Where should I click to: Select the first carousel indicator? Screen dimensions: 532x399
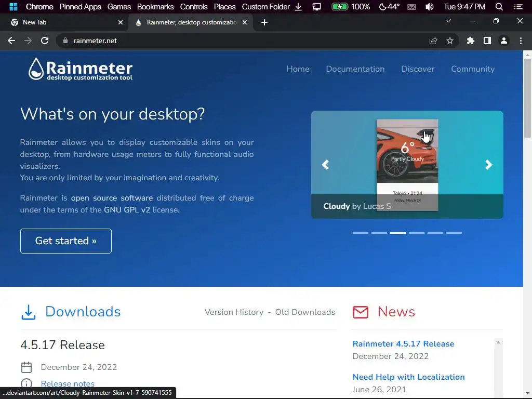click(361, 233)
